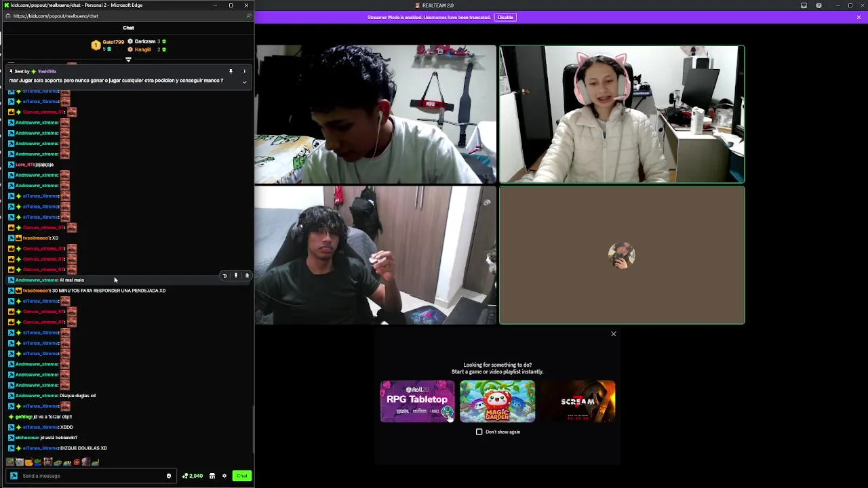
Task: Check the 'Don't show again' checkbox
Action: [479, 432]
